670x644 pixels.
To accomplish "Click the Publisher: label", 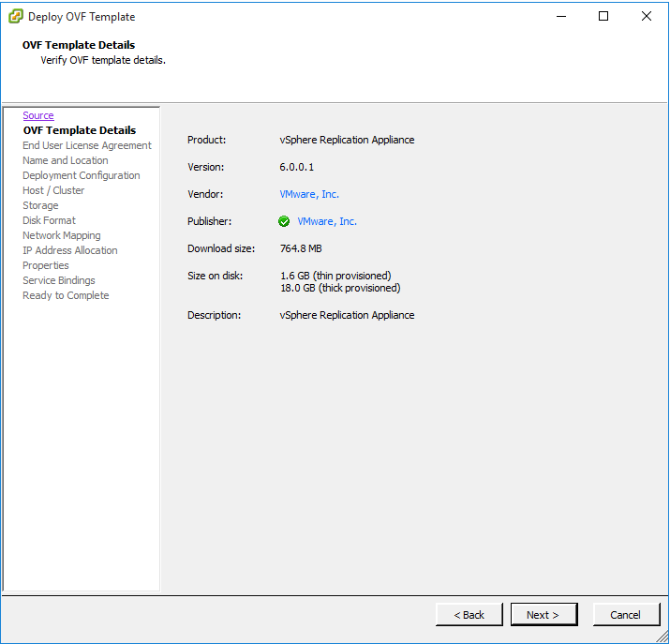I will point(209,221).
